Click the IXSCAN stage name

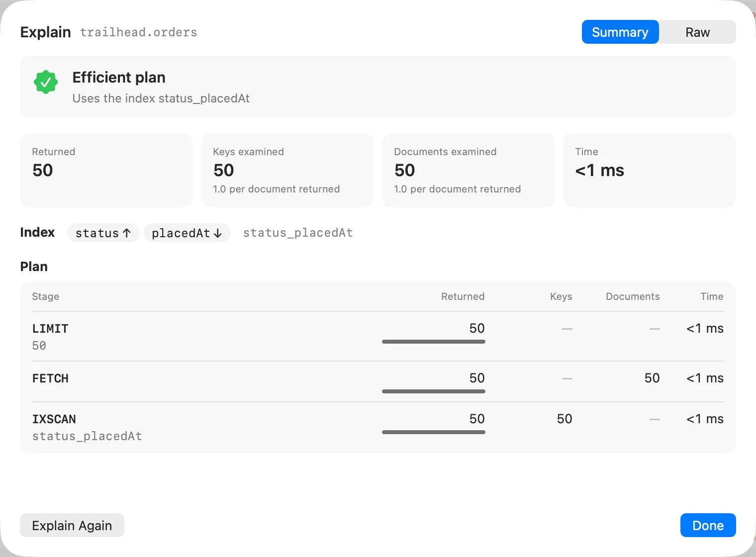click(x=54, y=419)
